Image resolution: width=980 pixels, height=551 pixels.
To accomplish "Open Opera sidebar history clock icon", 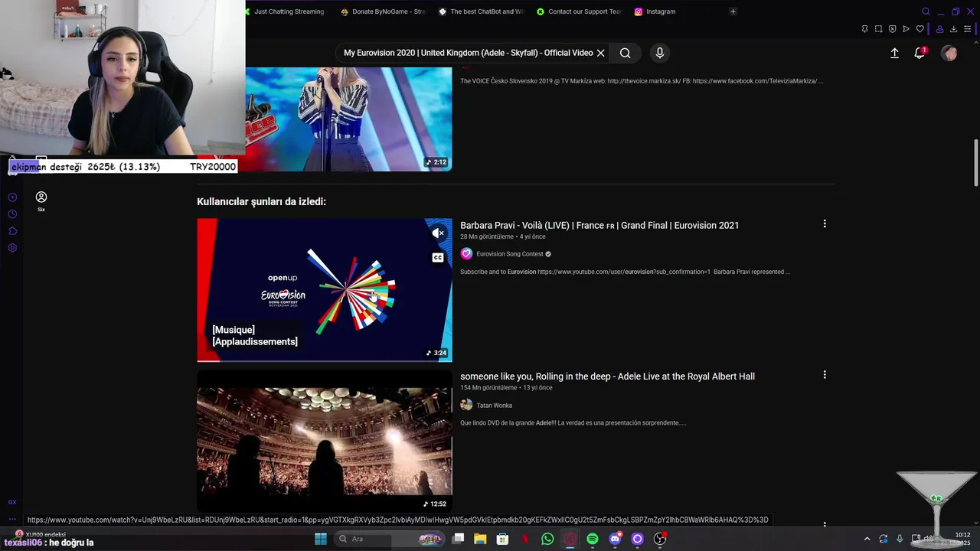I will (12, 214).
